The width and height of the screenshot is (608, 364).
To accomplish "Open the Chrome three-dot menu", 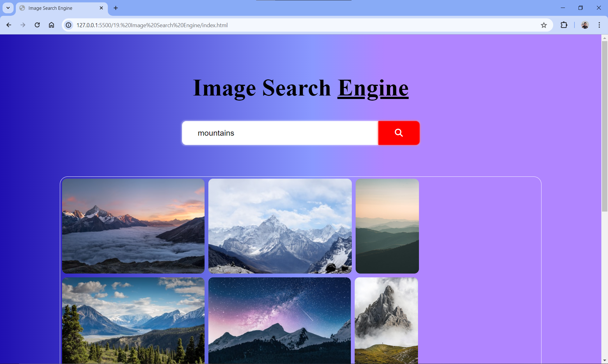I will point(599,25).
